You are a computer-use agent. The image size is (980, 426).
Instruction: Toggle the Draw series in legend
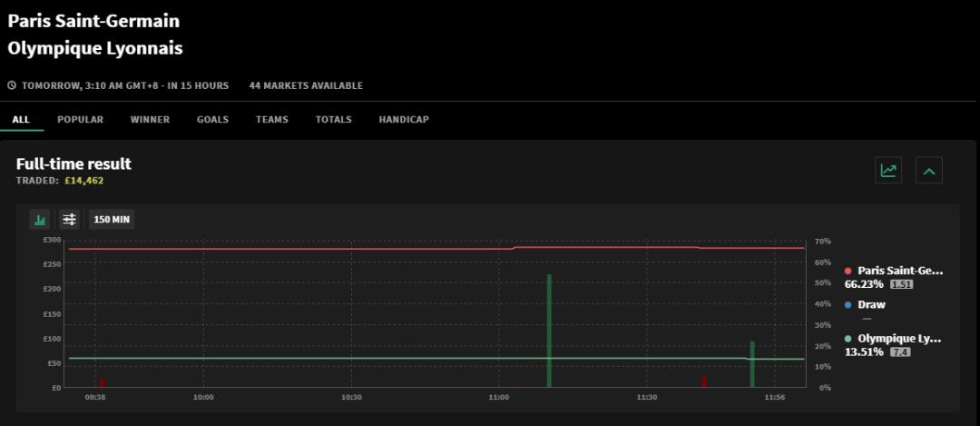click(x=871, y=305)
